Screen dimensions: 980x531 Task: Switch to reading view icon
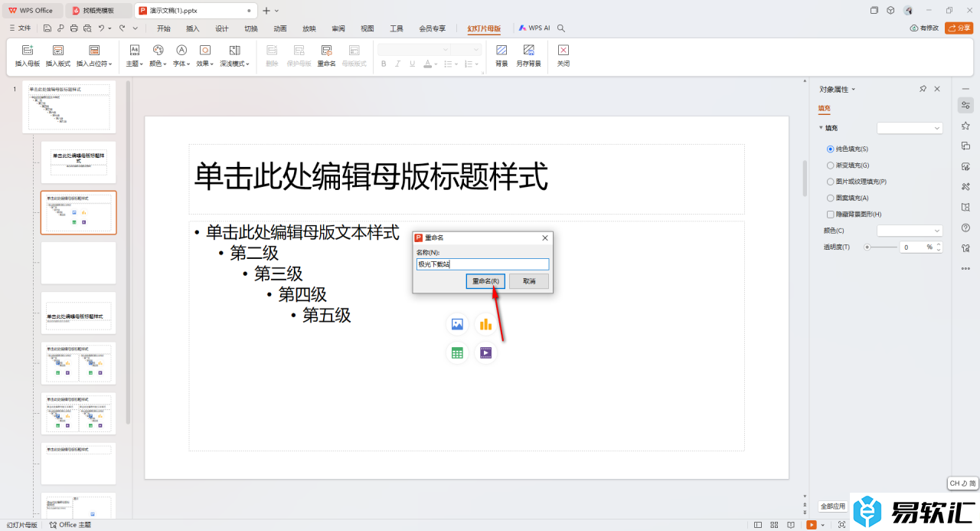click(791, 525)
